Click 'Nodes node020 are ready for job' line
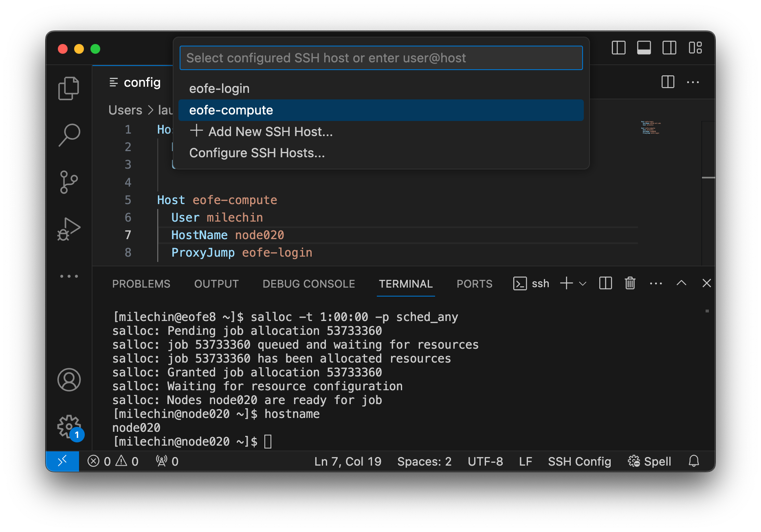This screenshot has width=761, height=532. point(247,400)
